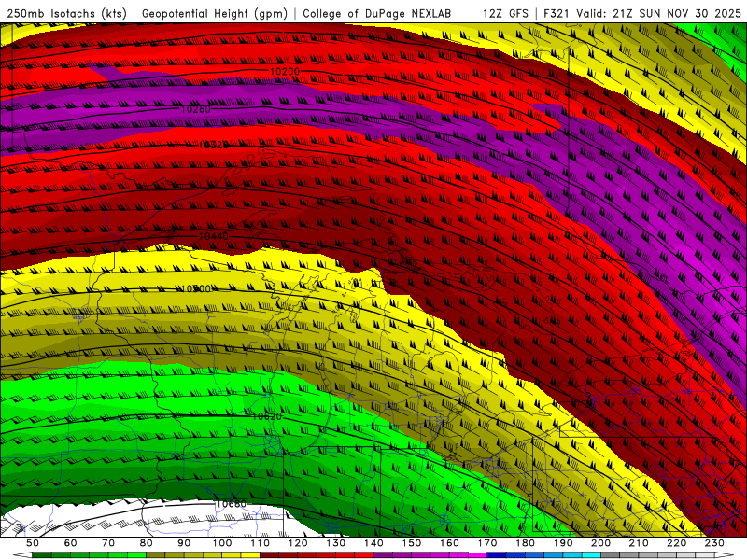Click the 50 value on the color scale
Image resolution: width=747 pixels, height=560 pixels.
[33, 543]
